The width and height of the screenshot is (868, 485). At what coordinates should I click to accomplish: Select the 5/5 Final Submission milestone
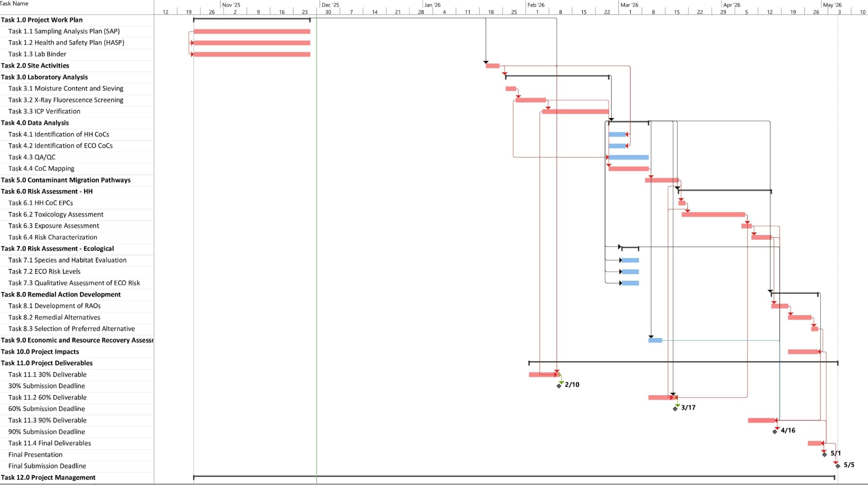pos(838,466)
